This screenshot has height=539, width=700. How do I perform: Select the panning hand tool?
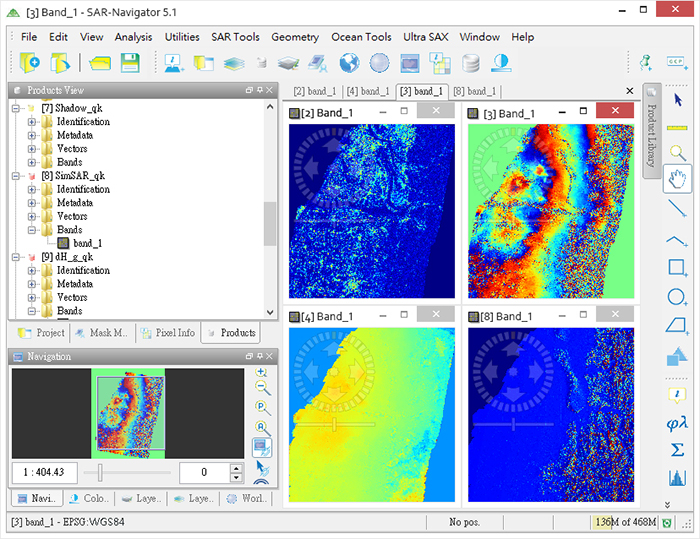(x=677, y=180)
